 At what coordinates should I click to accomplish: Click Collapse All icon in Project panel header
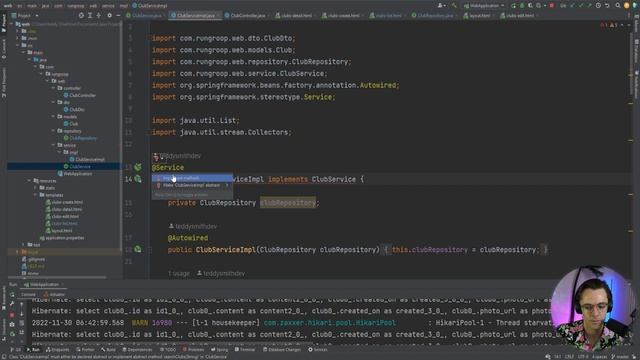pos(99,16)
